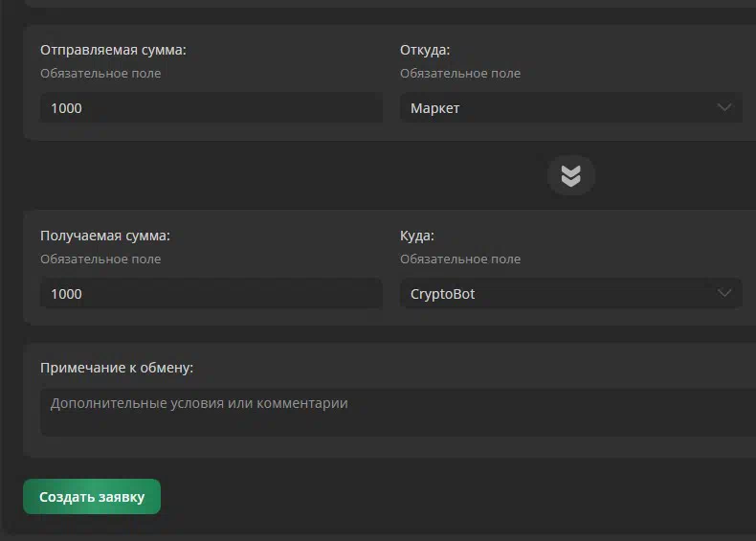The image size is (756, 541).
Task: Click into the Примечание к обмену text area
Action: coord(398,412)
